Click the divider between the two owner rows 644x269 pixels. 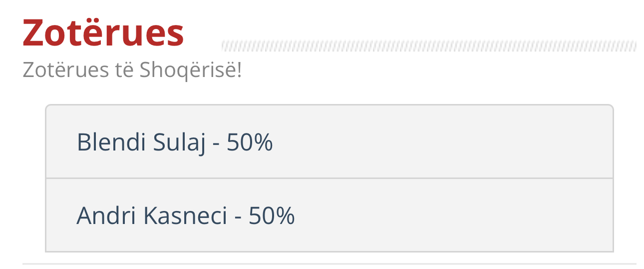tap(329, 178)
